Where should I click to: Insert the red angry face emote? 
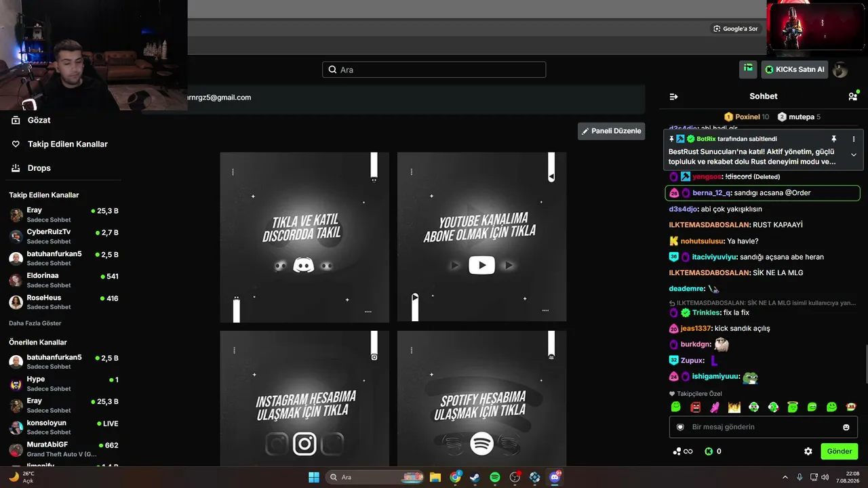(695, 407)
